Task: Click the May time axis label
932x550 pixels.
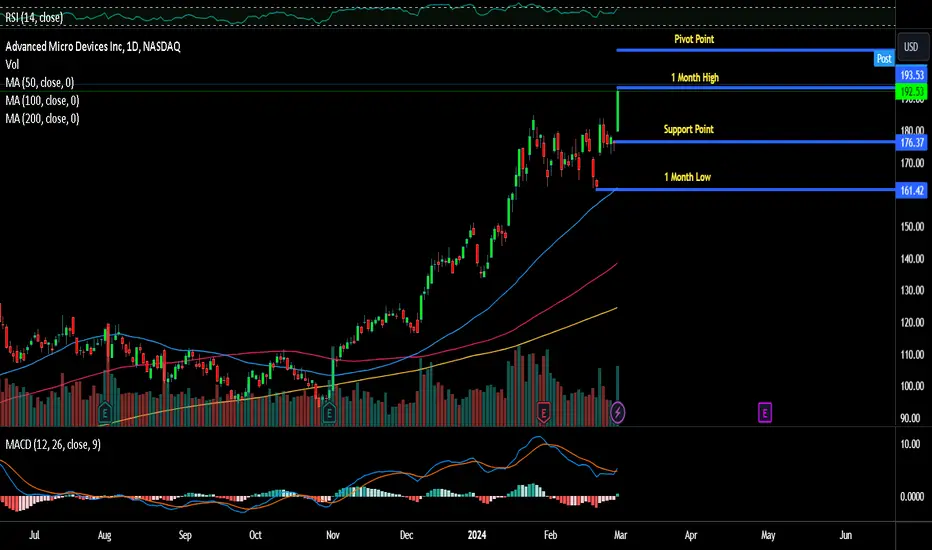Action: (x=768, y=535)
